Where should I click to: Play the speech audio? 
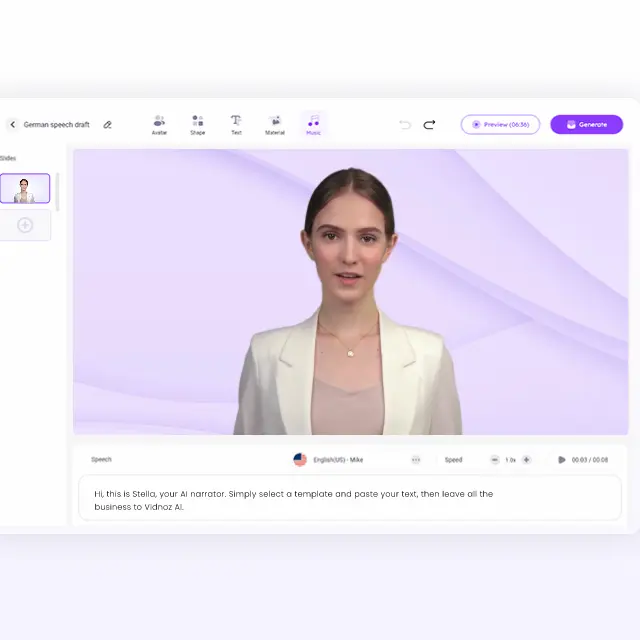pyautogui.click(x=561, y=460)
